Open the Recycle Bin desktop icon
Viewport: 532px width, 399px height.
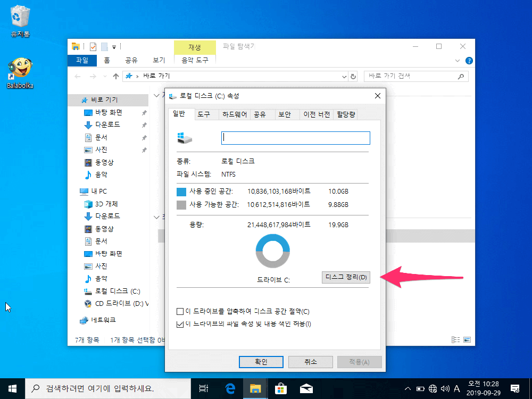20,20
